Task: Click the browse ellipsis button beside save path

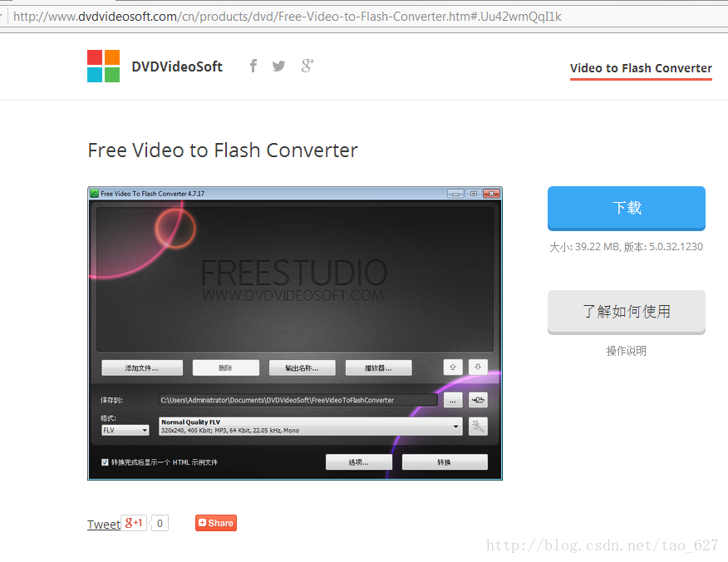Action: pos(453,400)
